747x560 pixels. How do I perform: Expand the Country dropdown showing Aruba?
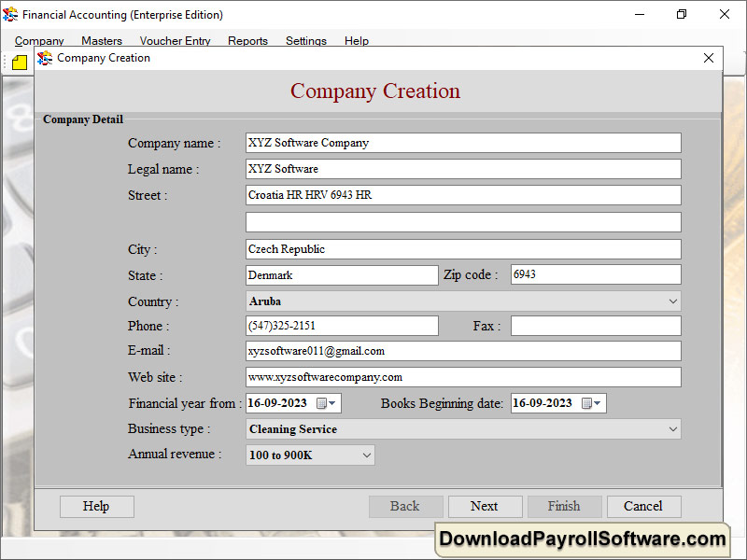pos(673,301)
